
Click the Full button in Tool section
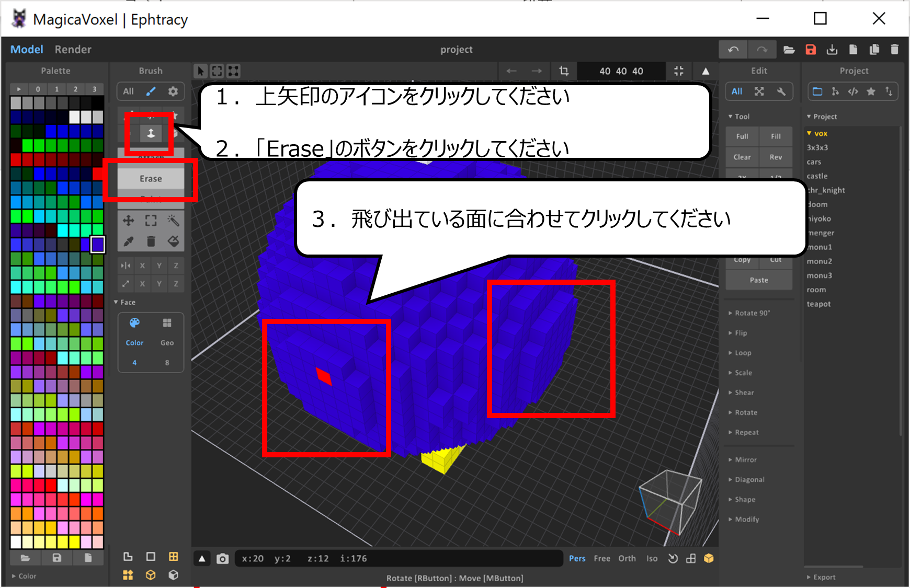tap(742, 136)
